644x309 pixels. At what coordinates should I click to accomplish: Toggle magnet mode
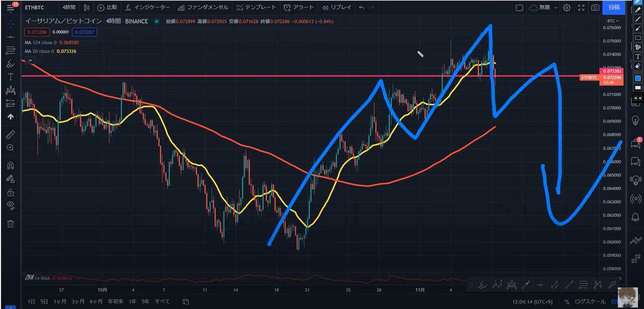(x=10, y=166)
